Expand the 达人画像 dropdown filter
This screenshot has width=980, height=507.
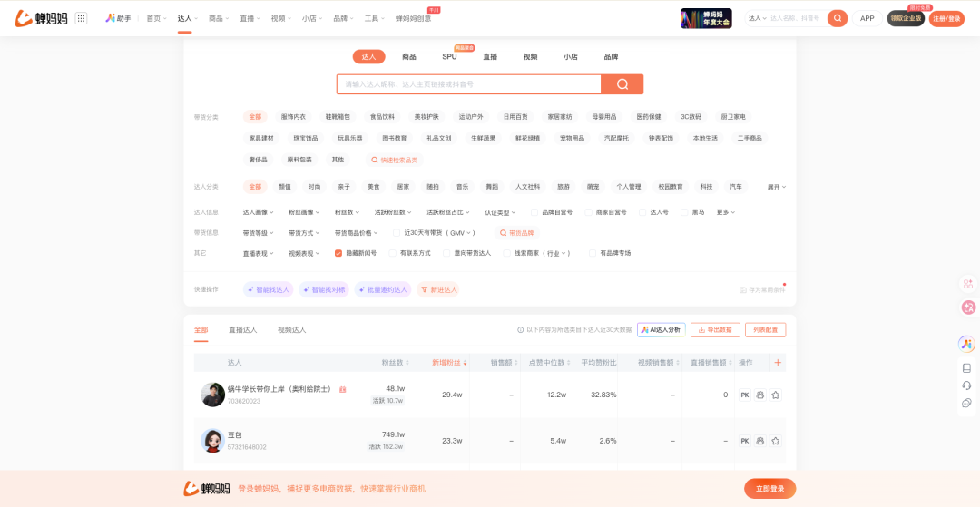pyautogui.click(x=258, y=212)
